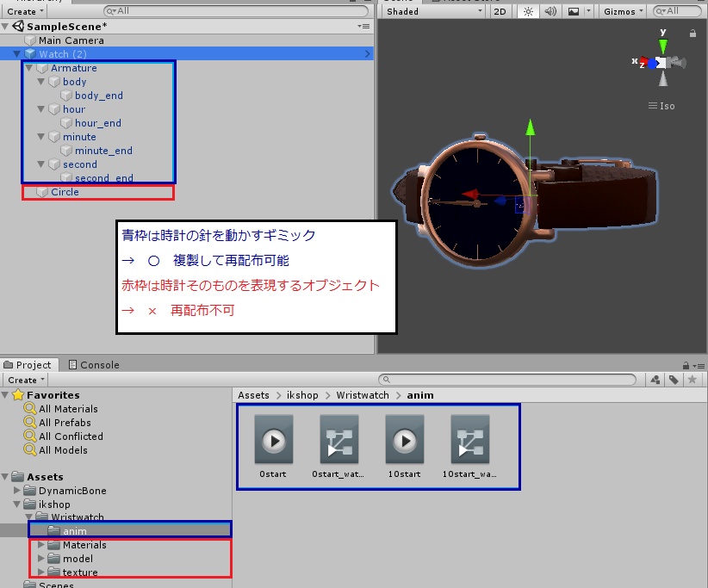
Task: Click the search by label tag icon
Action: [x=674, y=380]
